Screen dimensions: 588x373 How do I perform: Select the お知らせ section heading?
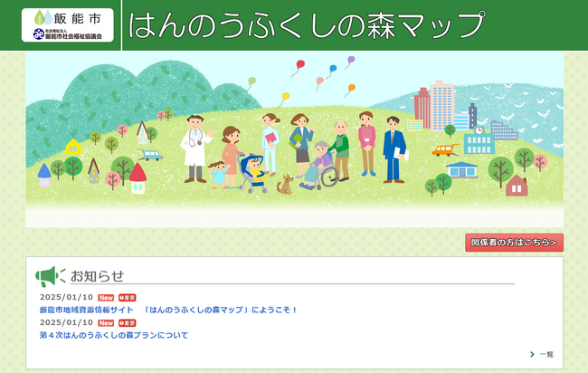click(x=97, y=276)
